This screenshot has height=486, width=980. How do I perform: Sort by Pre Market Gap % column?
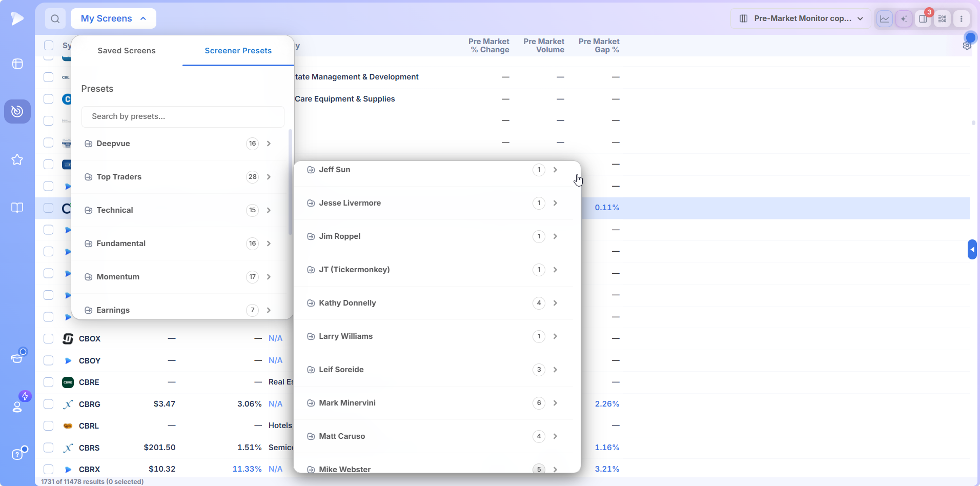click(599, 46)
